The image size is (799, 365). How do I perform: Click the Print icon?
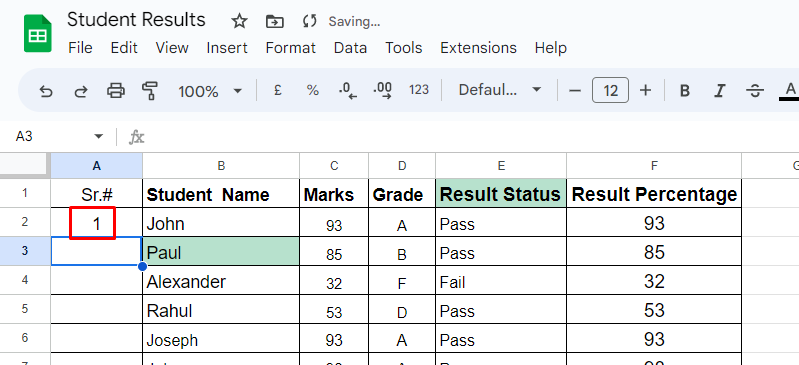click(116, 91)
